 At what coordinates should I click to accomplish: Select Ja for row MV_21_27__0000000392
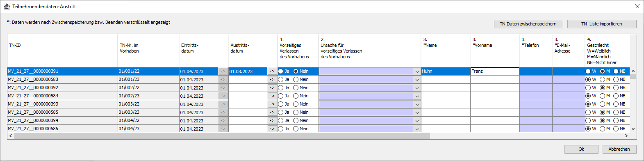click(281, 87)
